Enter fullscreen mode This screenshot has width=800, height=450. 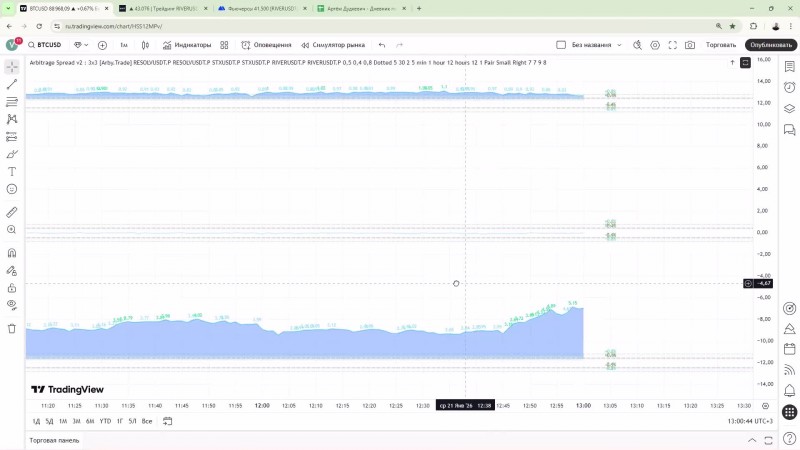pyautogui.click(x=672, y=45)
